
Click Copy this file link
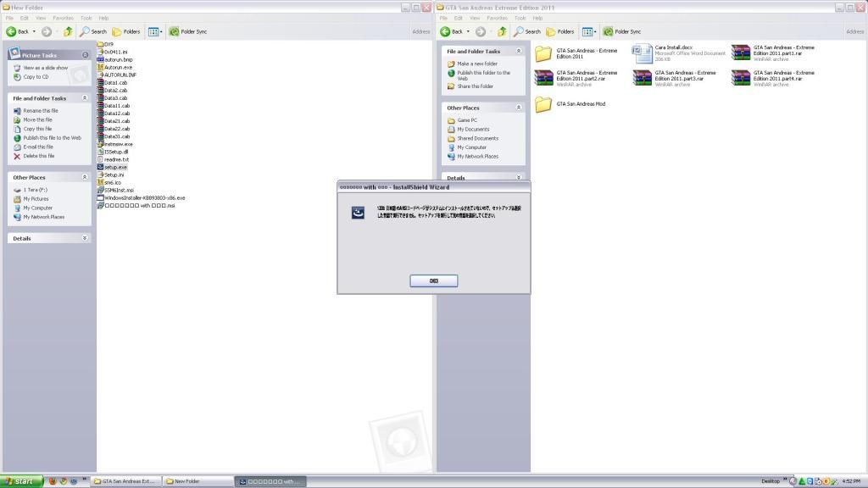(x=37, y=129)
